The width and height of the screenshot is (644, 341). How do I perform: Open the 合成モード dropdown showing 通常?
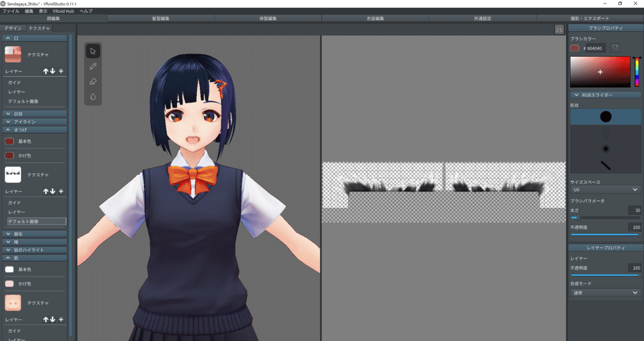[x=605, y=292]
